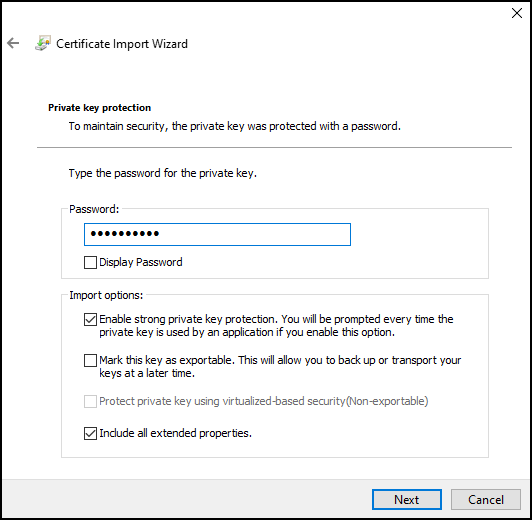Click the Mark this key as exportable label text

click(x=280, y=366)
